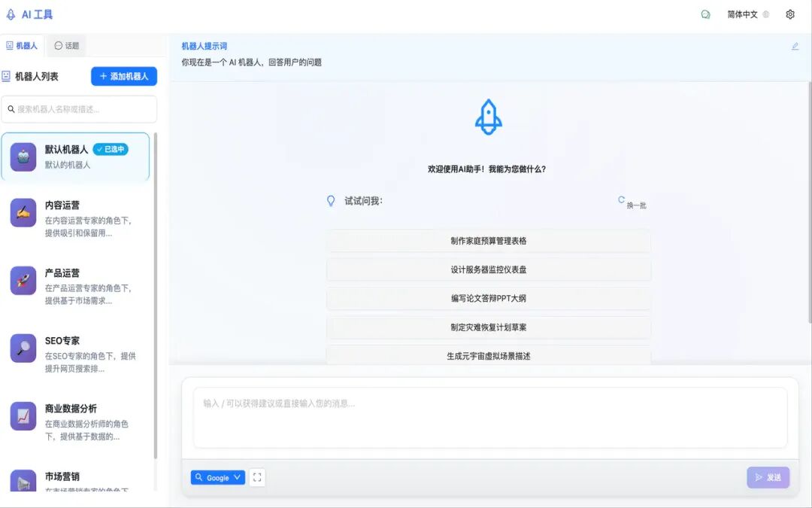The height and width of the screenshot is (508, 812).
Task: Click the large rocket welcome icon
Action: 489,117
